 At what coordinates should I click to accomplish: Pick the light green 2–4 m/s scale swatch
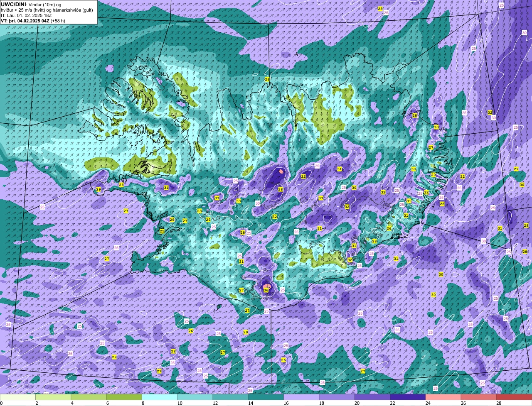click(53, 397)
